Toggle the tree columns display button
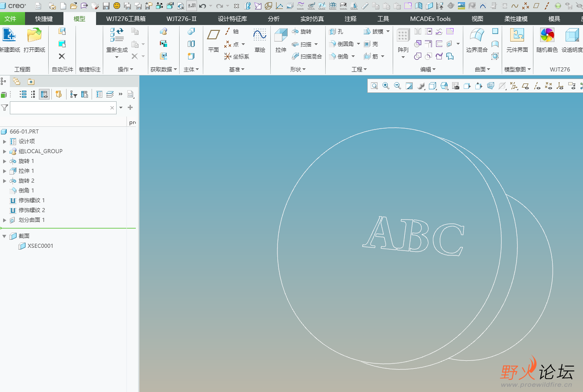The width and height of the screenshot is (583, 392). tap(44, 94)
